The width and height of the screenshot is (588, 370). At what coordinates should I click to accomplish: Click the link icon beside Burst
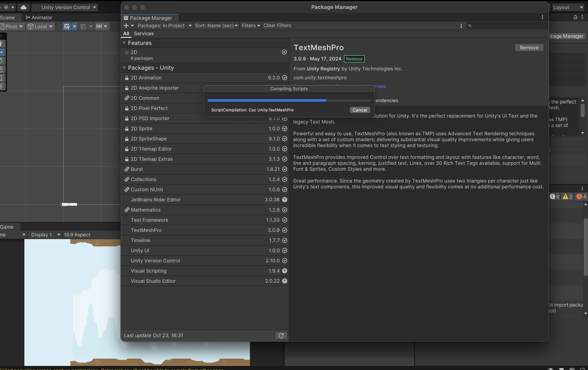coord(127,169)
